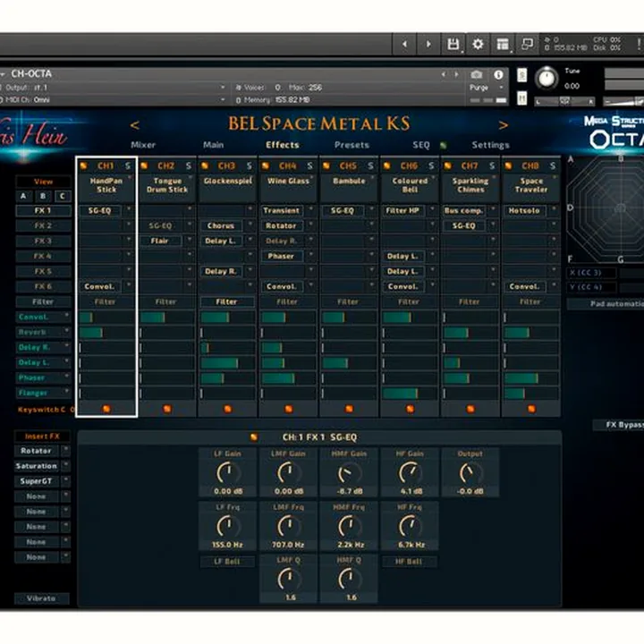Click the previous arrow in top toolbar

coord(404,44)
